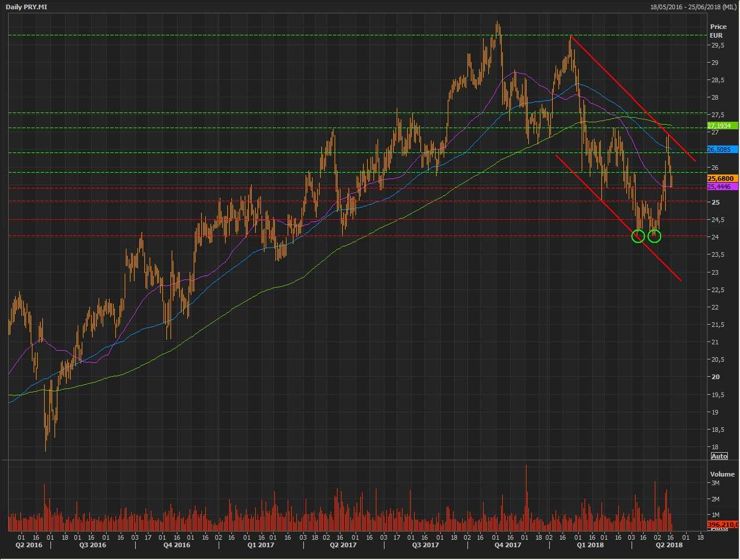Click the Q4 2017 quarter label

click(507, 545)
